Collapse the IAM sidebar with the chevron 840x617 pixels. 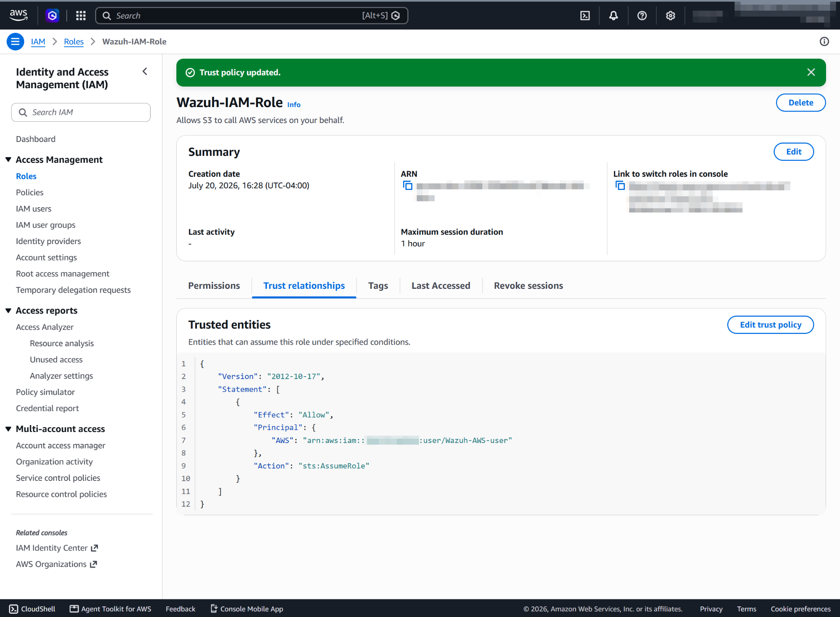(x=145, y=71)
